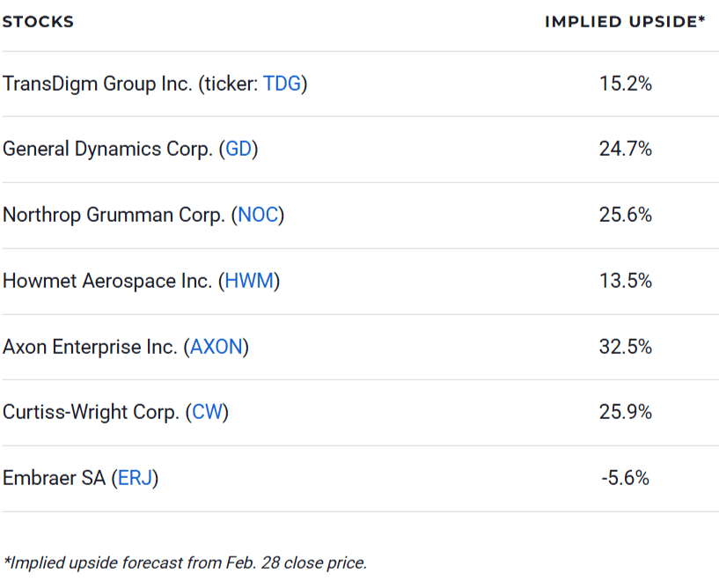
Task: Click the Embraer SA company name
Action: click(54, 478)
